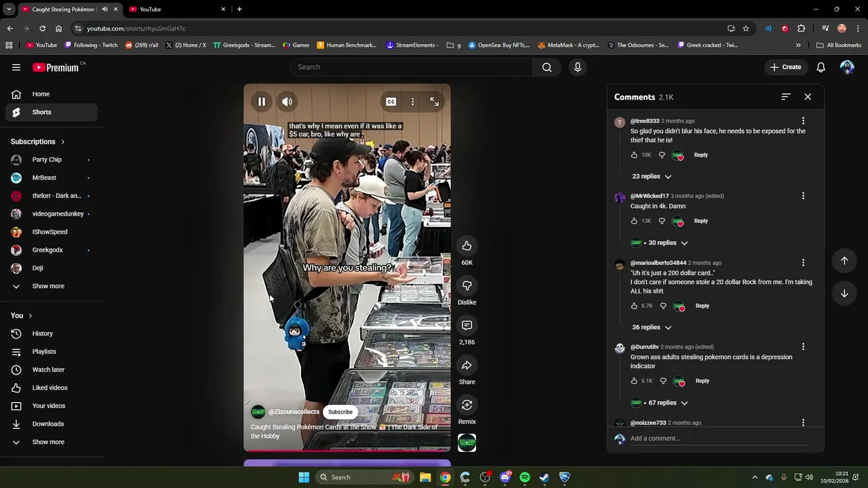Viewport: 868px width, 488px height.
Task: Pause the Shorts video
Action: point(261,102)
